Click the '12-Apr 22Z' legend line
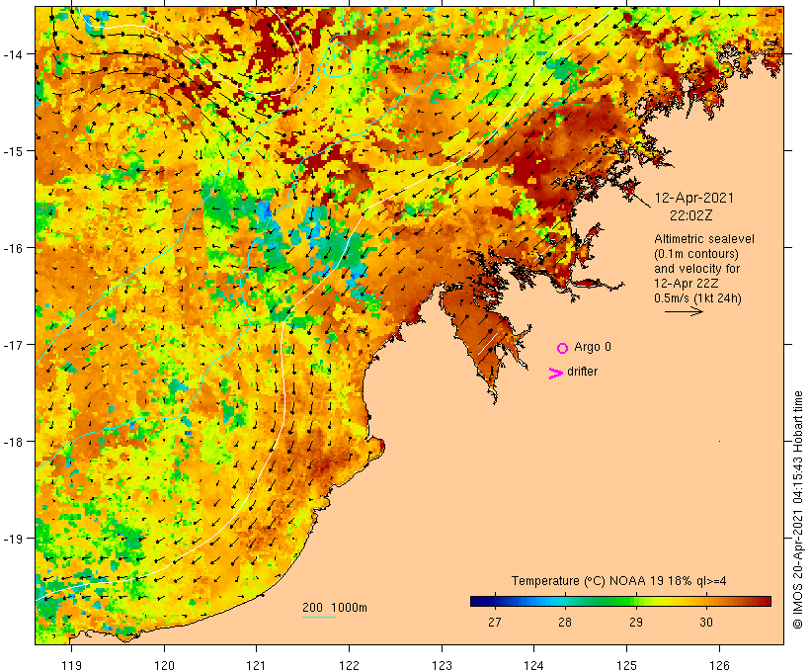 click(686, 284)
